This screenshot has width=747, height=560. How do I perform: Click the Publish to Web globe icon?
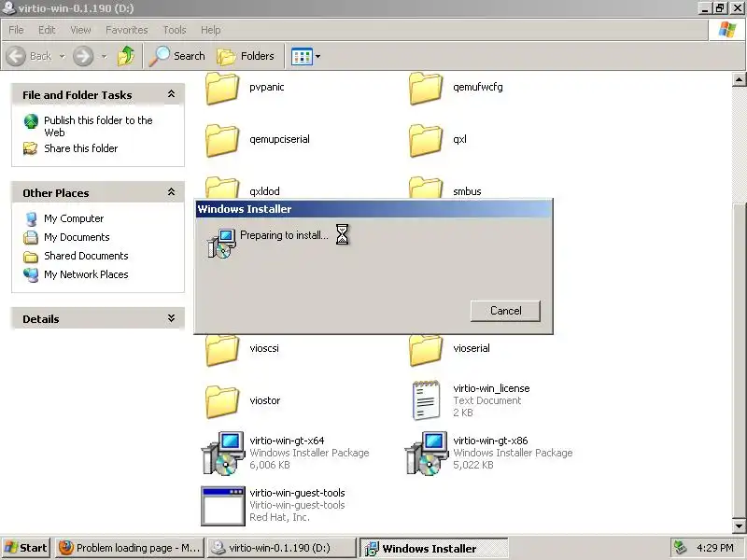click(31, 121)
